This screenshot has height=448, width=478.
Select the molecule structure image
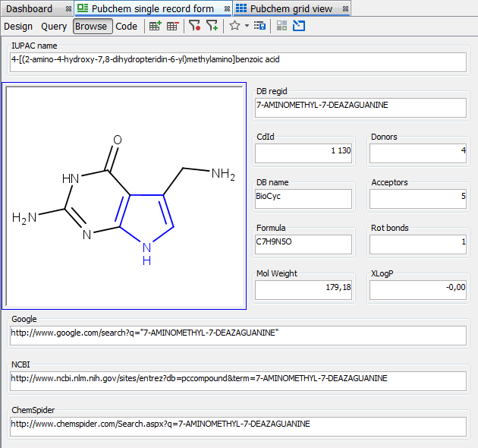click(124, 196)
